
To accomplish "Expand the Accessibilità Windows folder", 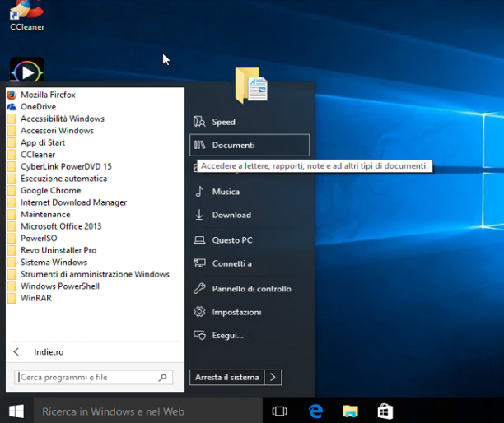I will tap(56, 119).
